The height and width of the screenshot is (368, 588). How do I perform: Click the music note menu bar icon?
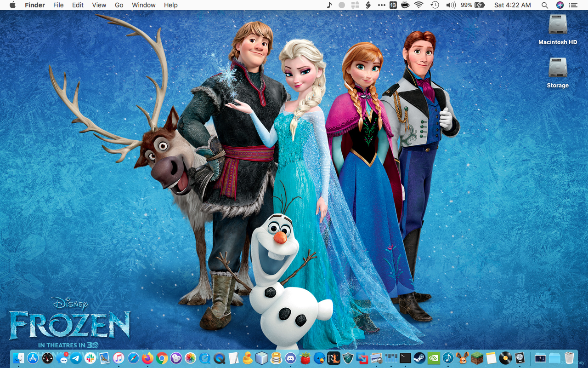[329, 5]
